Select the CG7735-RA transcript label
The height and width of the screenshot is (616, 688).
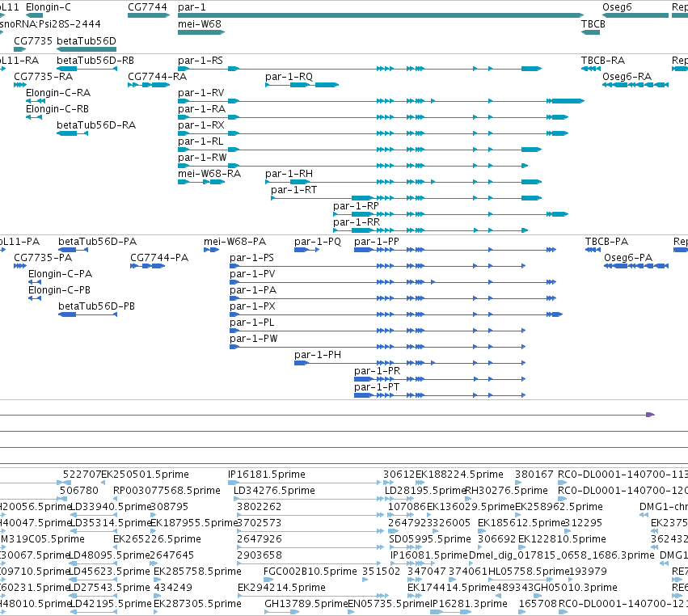(x=43, y=77)
